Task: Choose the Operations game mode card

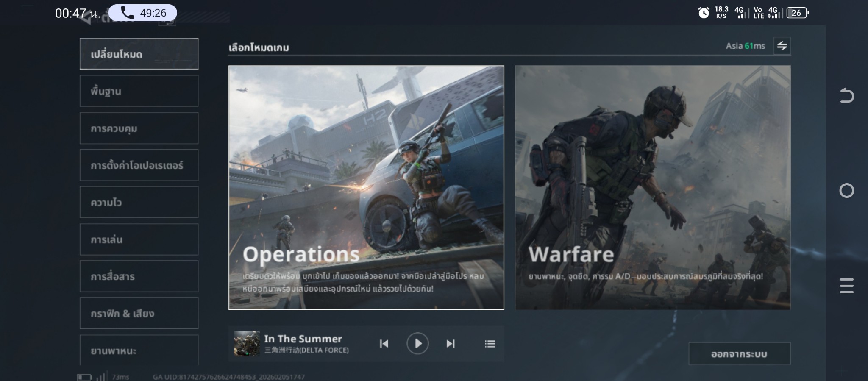Action: 366,187
